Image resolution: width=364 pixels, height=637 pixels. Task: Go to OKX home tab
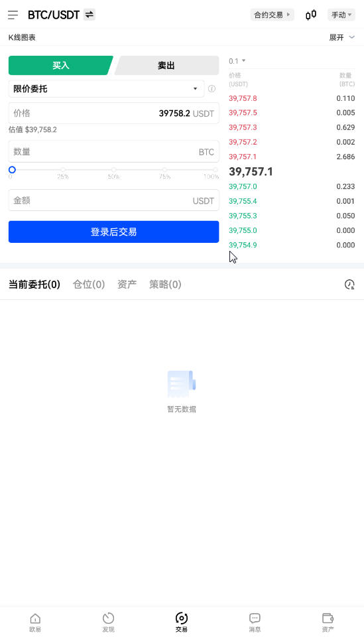coord(35,622)
